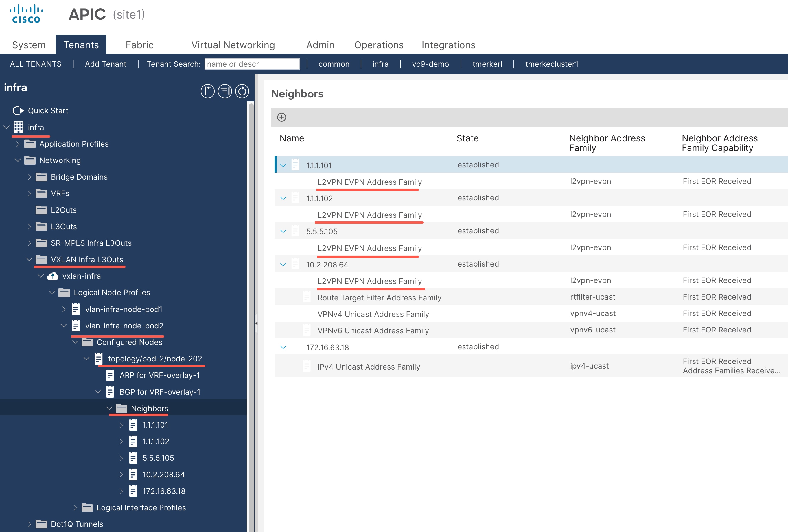Expand the Bridge Domains folder

30,177
